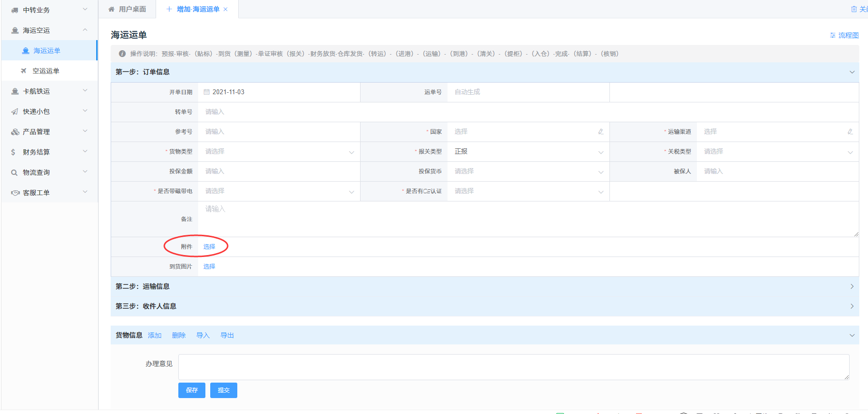Open the 货物类型 dropdown

(x=279, y=152)
